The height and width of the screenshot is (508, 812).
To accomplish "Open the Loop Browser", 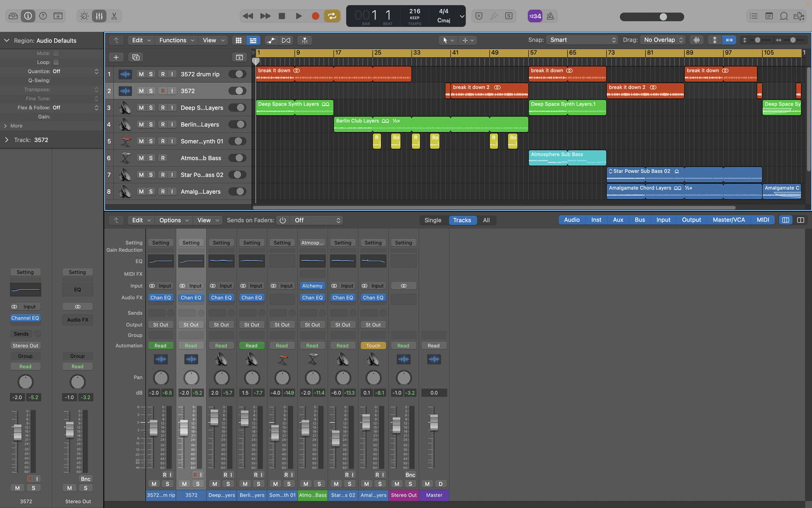I will tap(784, 16).
